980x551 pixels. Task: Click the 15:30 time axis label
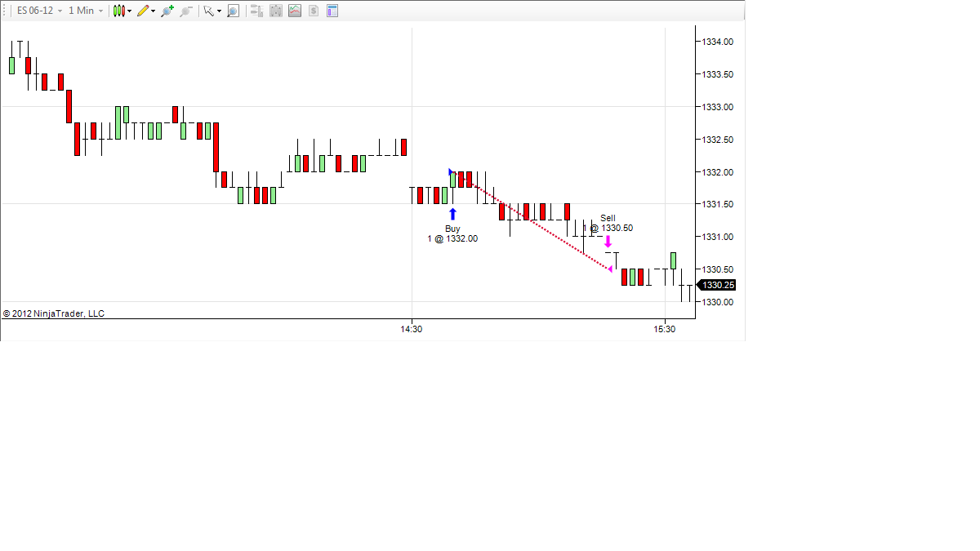point(666,330)
